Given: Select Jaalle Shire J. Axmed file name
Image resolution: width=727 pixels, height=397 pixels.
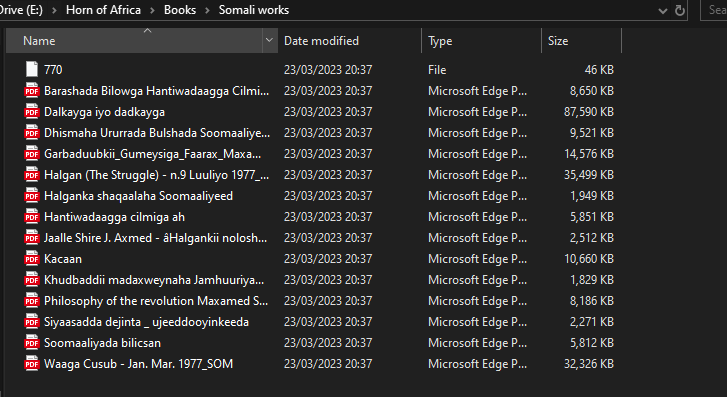Looking at the screenshot, I should point(155,238).
